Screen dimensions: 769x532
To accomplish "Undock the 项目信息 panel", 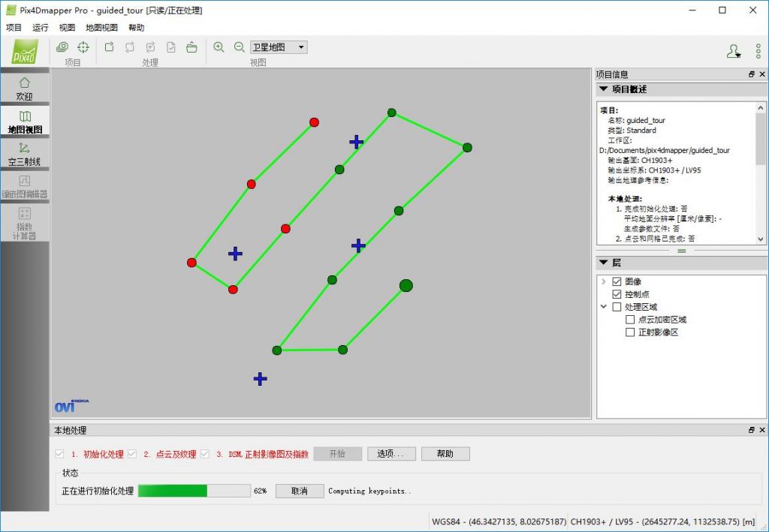I will 751,74.
